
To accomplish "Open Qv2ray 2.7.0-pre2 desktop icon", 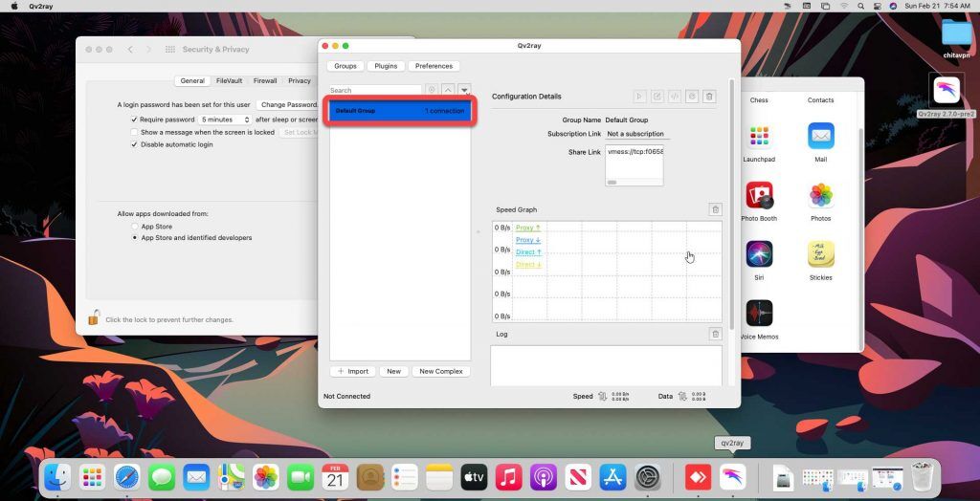I will pyautogui.click(x=947, y=93).
